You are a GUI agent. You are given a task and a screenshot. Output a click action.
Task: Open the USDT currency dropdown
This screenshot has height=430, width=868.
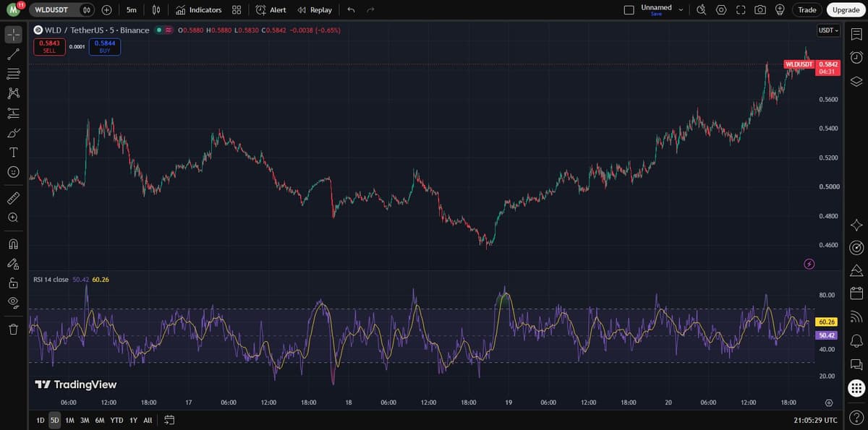[828, 30]
